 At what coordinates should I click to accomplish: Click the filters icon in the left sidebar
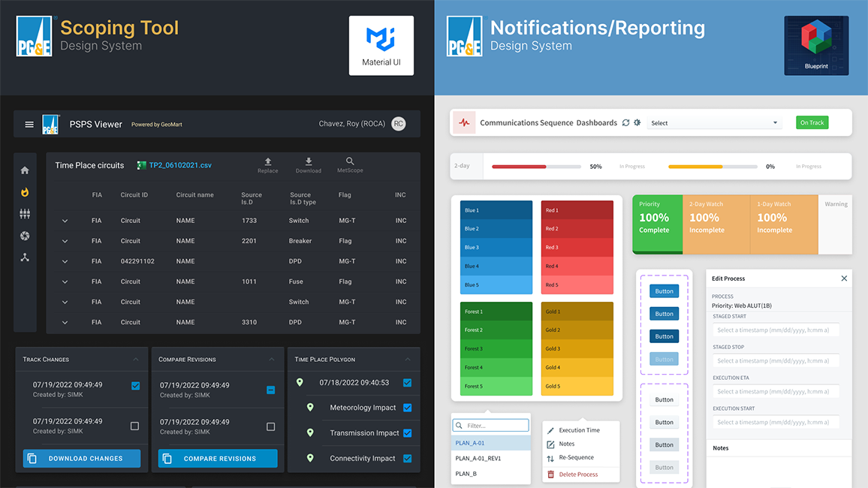[25, 214]
